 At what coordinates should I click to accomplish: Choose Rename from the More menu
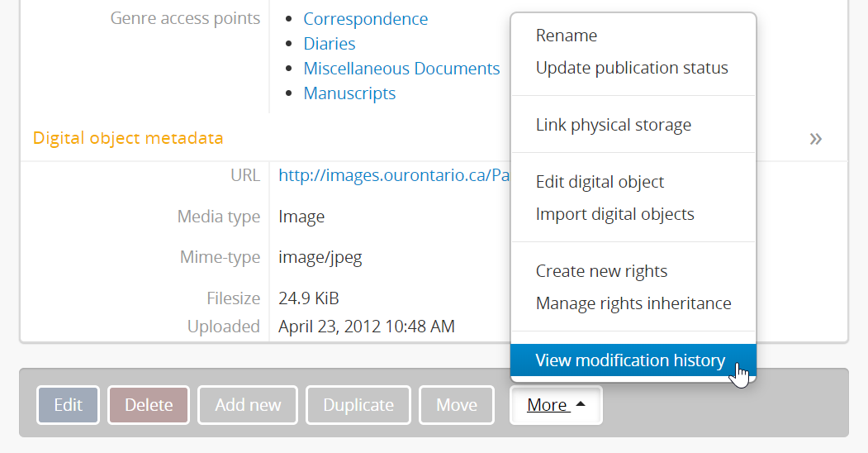tap(567, 36)
